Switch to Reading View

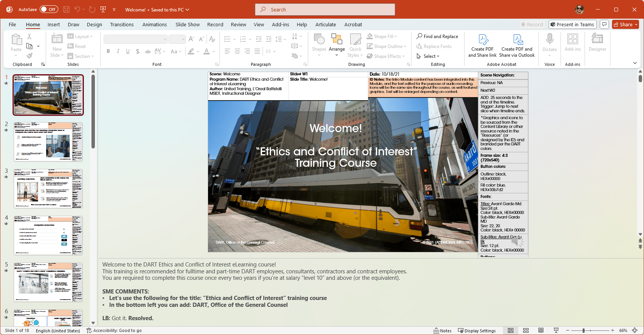point(541,330)
